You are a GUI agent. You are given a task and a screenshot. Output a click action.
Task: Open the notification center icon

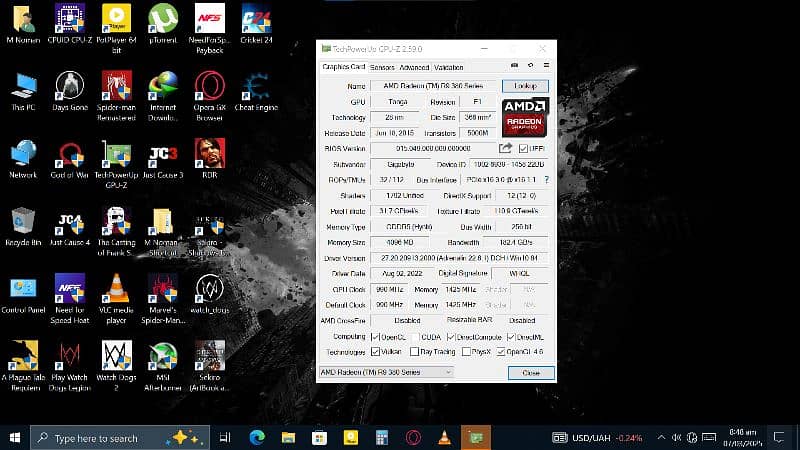(779, 437)
